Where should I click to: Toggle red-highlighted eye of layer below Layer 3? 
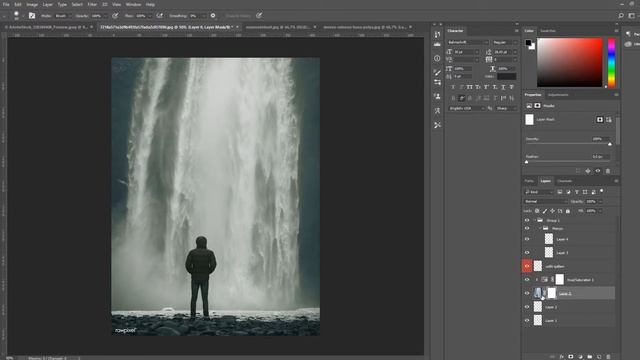coord(527,266)
